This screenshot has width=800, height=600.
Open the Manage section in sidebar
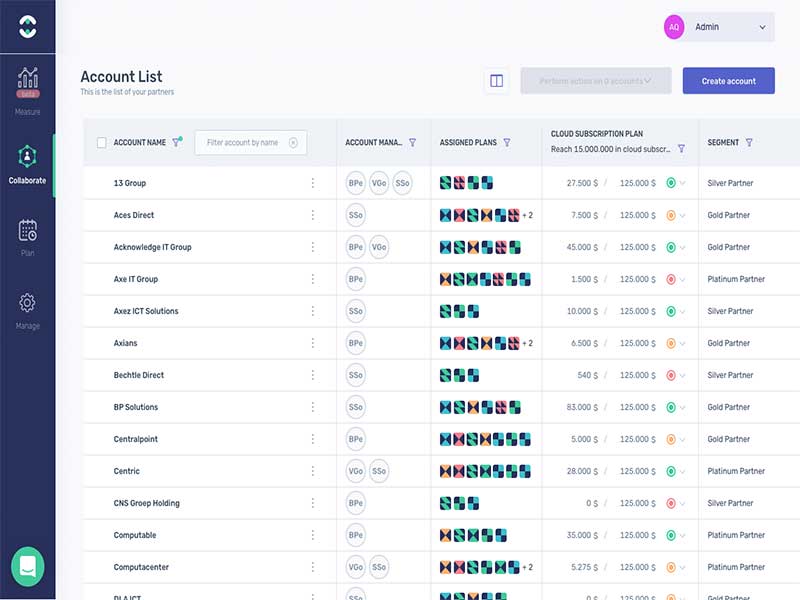coord(28,311)
